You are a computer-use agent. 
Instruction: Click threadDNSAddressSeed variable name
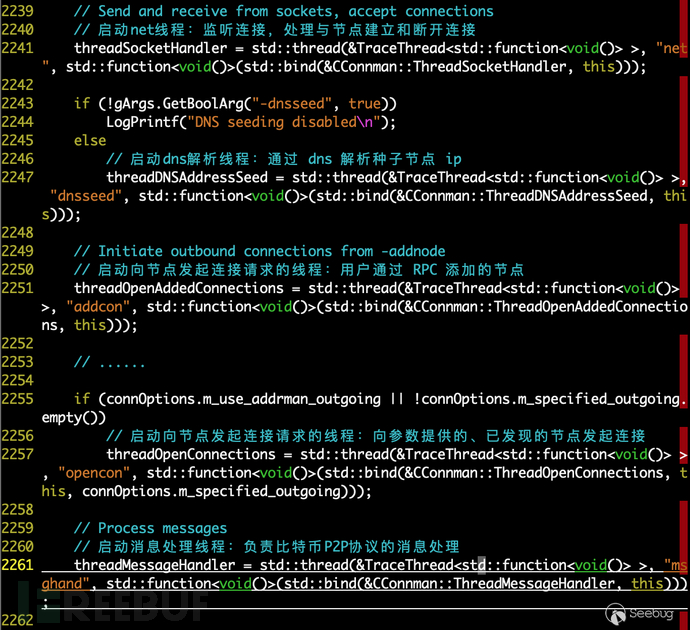pos(187,177)
